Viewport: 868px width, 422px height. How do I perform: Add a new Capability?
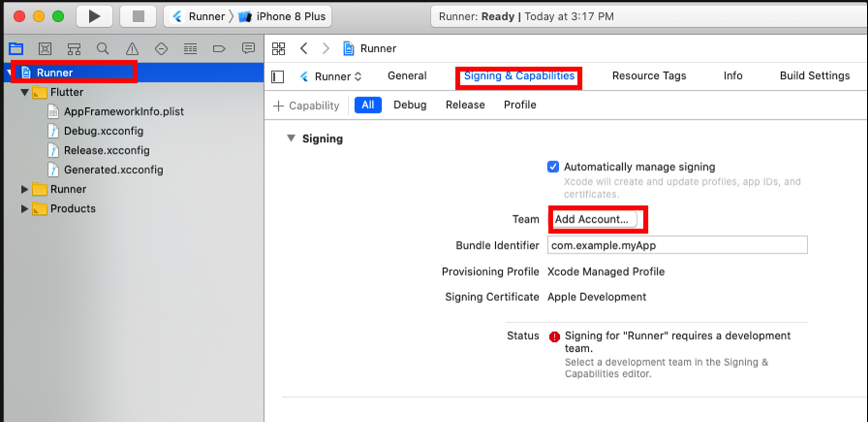[306, 106]
